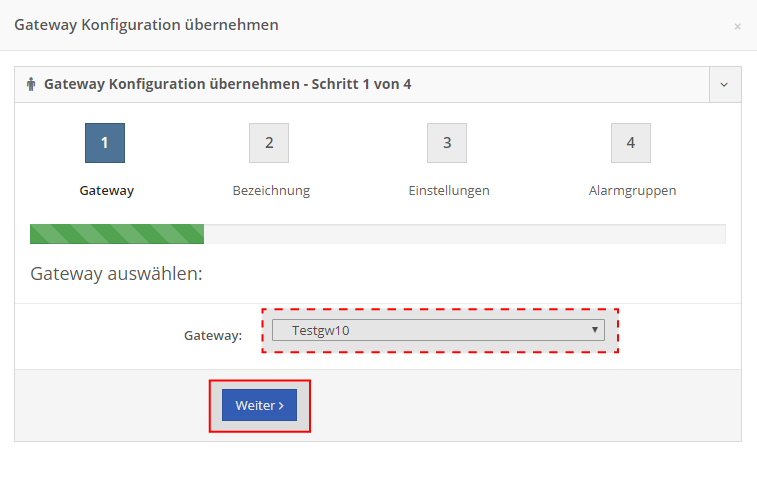
Task: Click the 'Gateway:' field label
Action: click(x=213, y=335)
